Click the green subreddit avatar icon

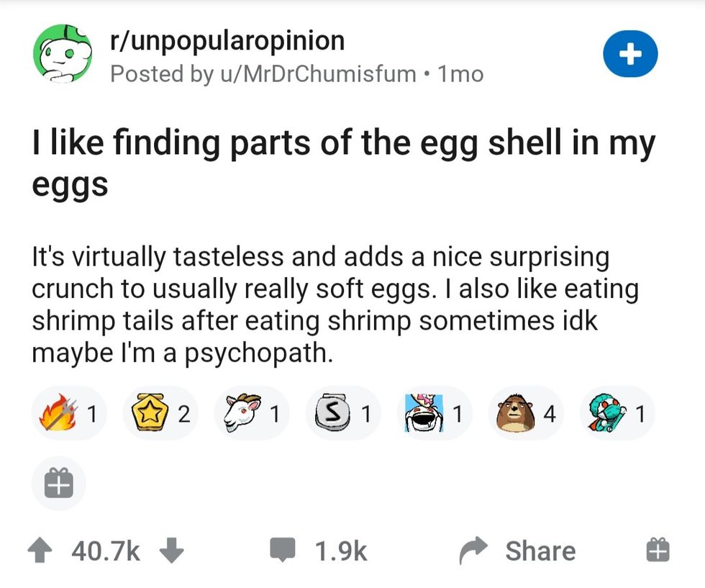(61, 55)
